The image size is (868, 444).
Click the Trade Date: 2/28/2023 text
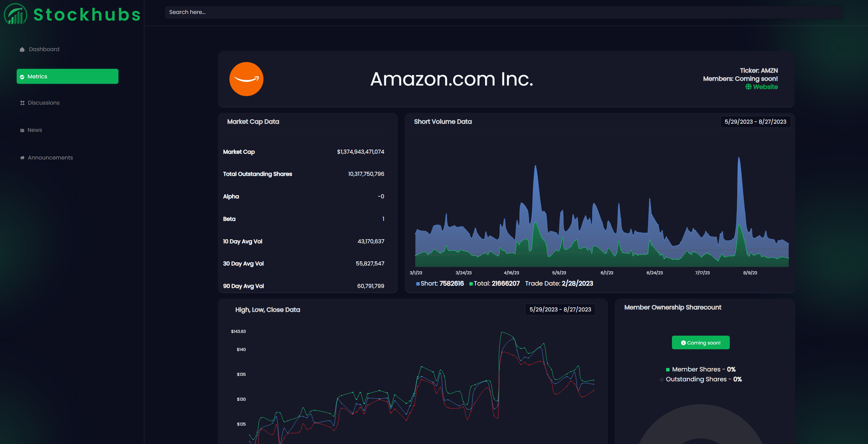[x=559, y=284]
